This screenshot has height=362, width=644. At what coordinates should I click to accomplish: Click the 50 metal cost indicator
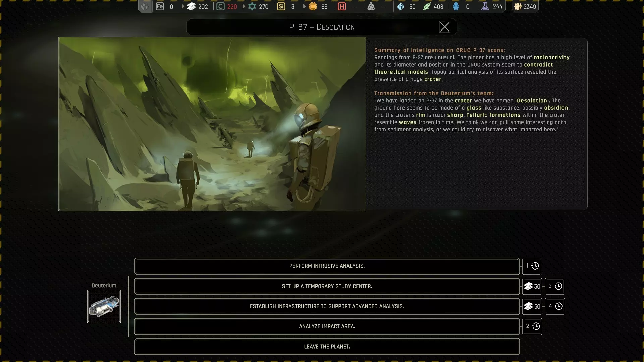[x=532, y=306]
